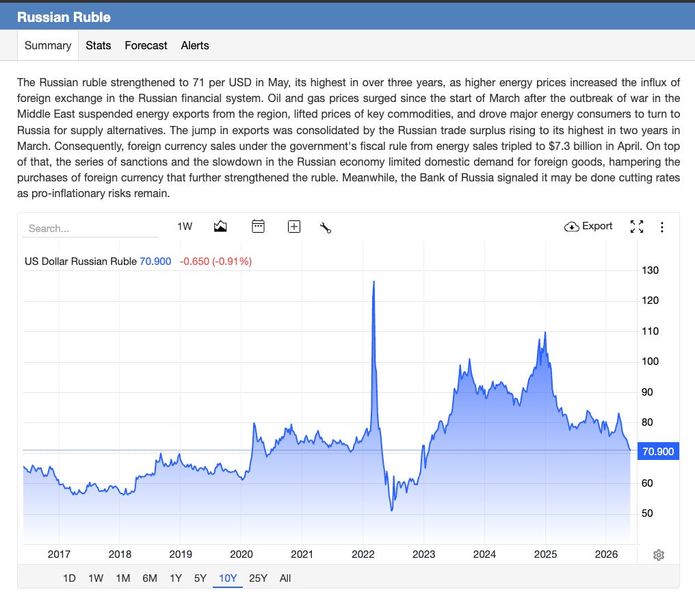Open chart axis settings gear
This screenshot has width=695, height=616.
click(658, 555)
